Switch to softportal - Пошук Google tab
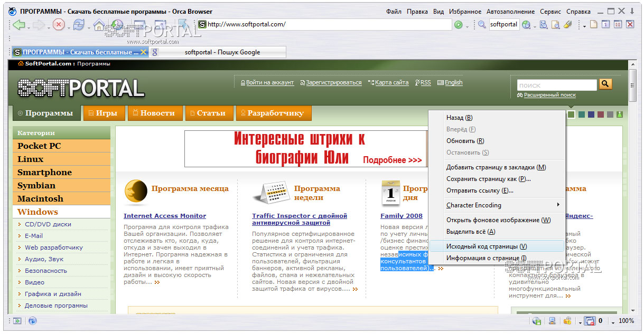Screen dimensions: 644x334 coord(218,52)
